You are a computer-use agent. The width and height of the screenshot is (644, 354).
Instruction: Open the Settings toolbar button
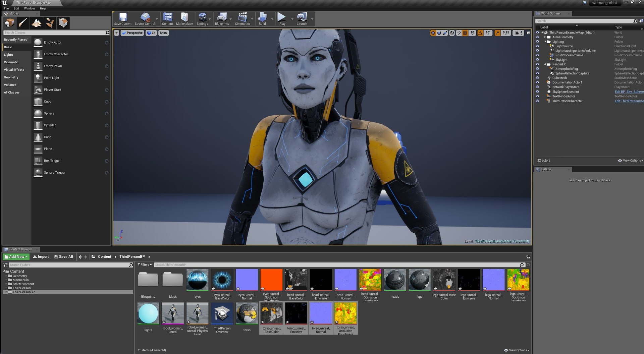(x=202, y=19)
